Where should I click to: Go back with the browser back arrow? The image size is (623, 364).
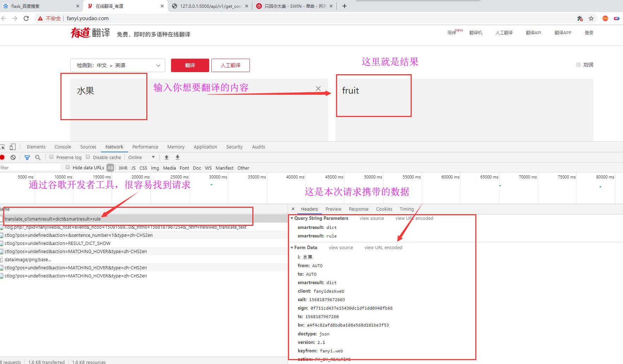click(4, 18)
